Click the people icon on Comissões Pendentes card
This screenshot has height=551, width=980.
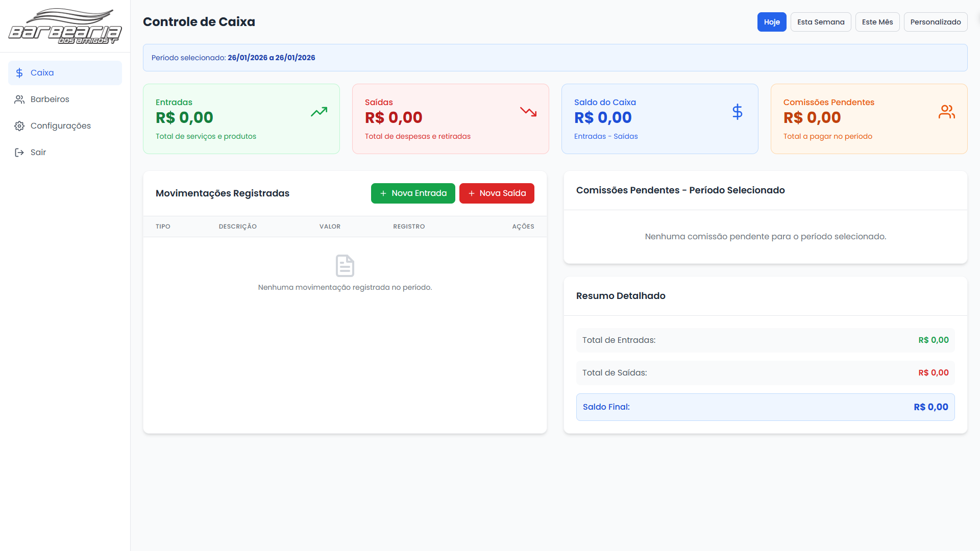[947, 112]
